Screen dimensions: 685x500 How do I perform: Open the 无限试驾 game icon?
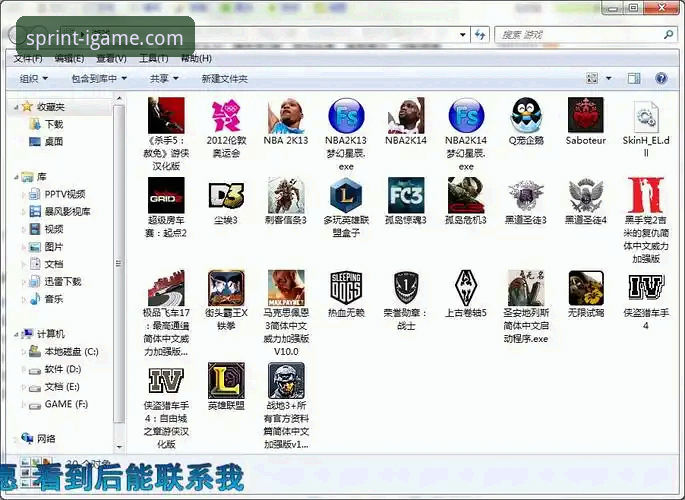point(586,288)
